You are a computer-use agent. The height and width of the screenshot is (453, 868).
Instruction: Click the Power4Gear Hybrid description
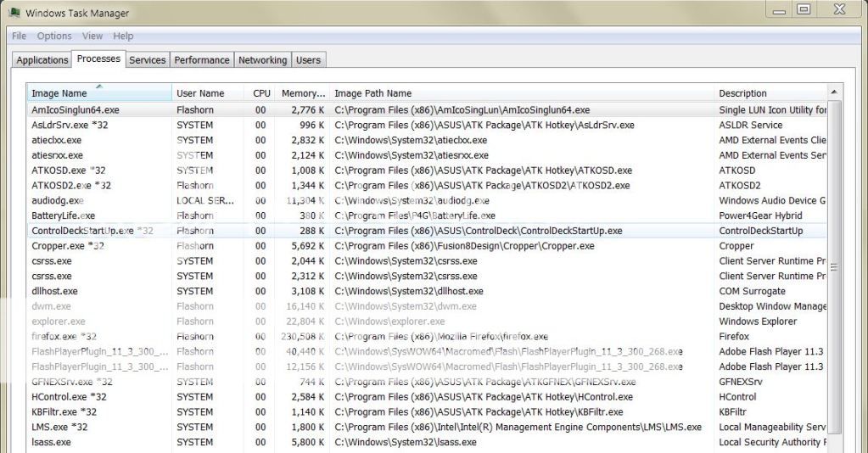760,215
